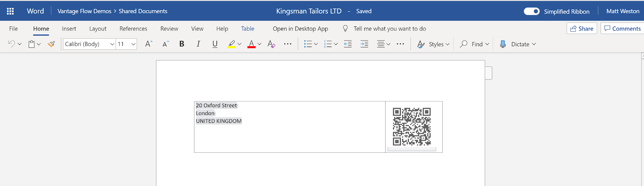
Task: Open more font options ellipsis
Action: pyautogui.click(x=287, y=44)
